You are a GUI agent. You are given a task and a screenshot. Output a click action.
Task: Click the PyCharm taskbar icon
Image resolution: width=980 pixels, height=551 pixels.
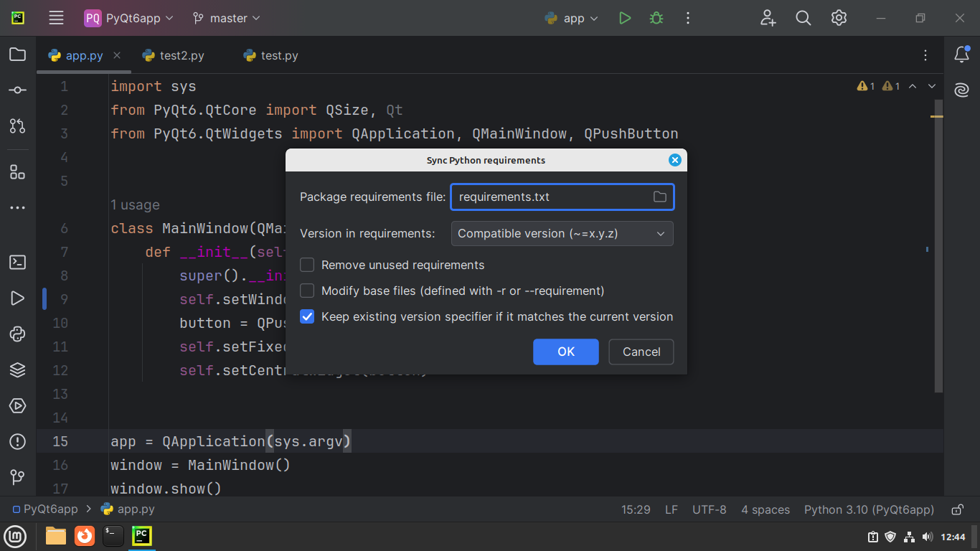(x=142, y=536)
